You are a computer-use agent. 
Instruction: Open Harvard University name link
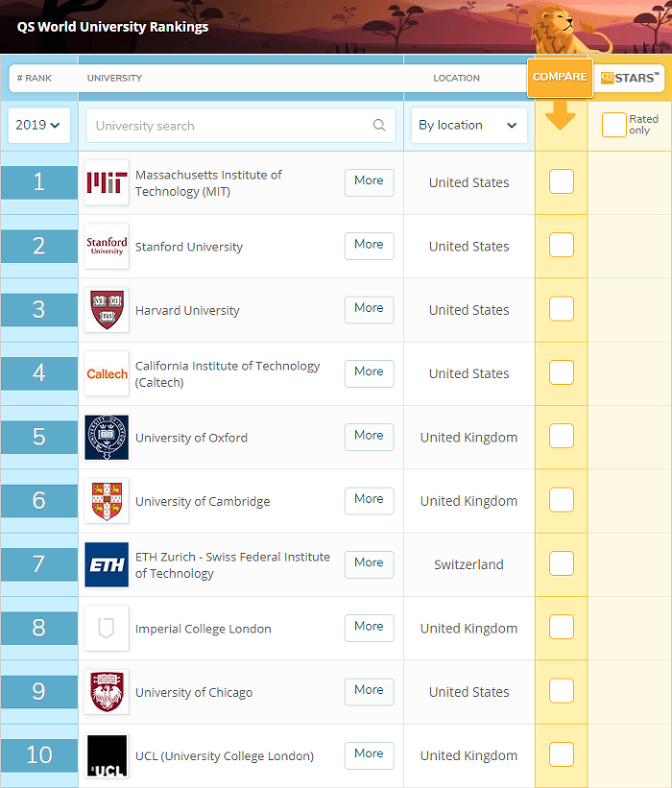click(x=187, y=311)
